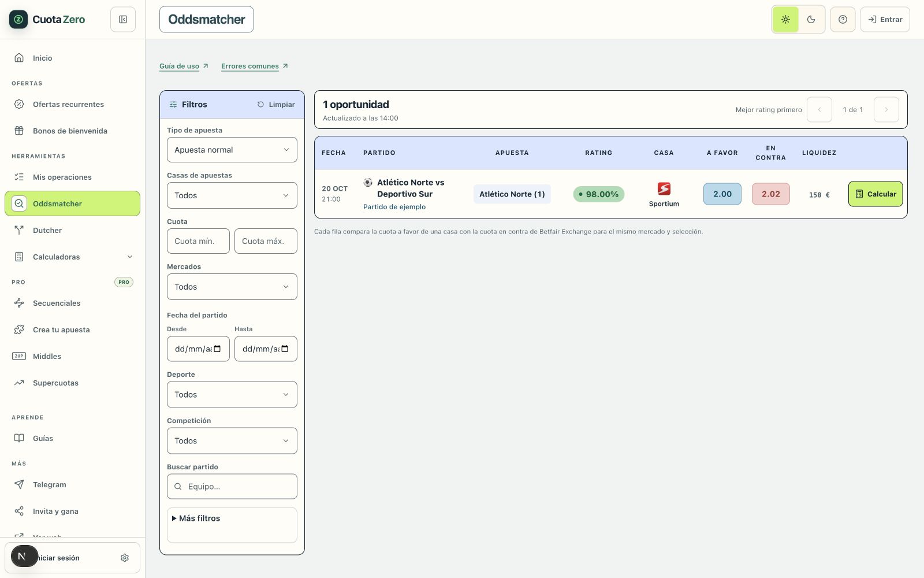This screenshot has height=578, width=924.
Task: Open the Errores comunes link
Action: click(x=255, y=66)
